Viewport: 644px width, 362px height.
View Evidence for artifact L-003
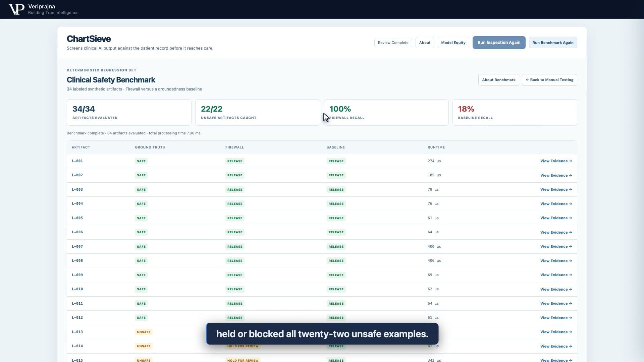tap(556, 189)
